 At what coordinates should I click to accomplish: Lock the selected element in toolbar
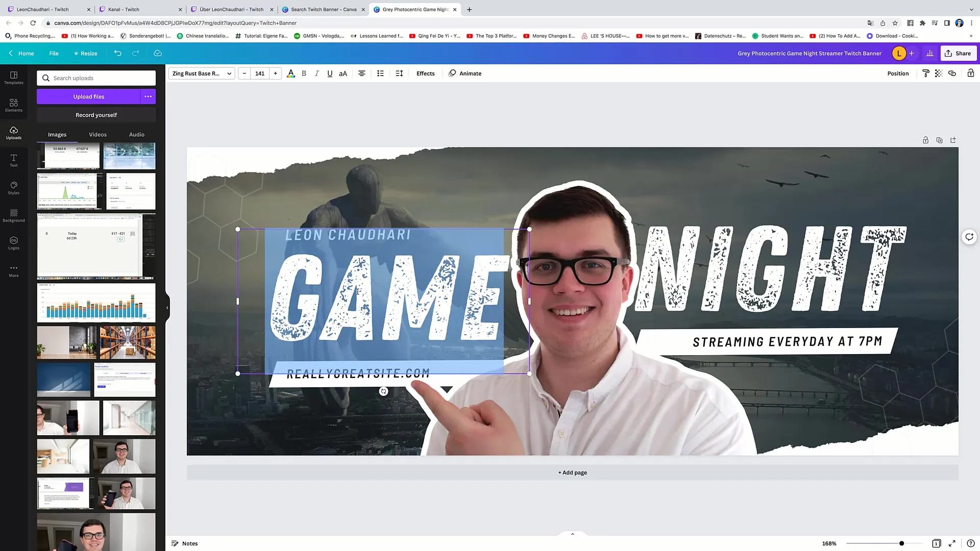click(x=971, y=73)
